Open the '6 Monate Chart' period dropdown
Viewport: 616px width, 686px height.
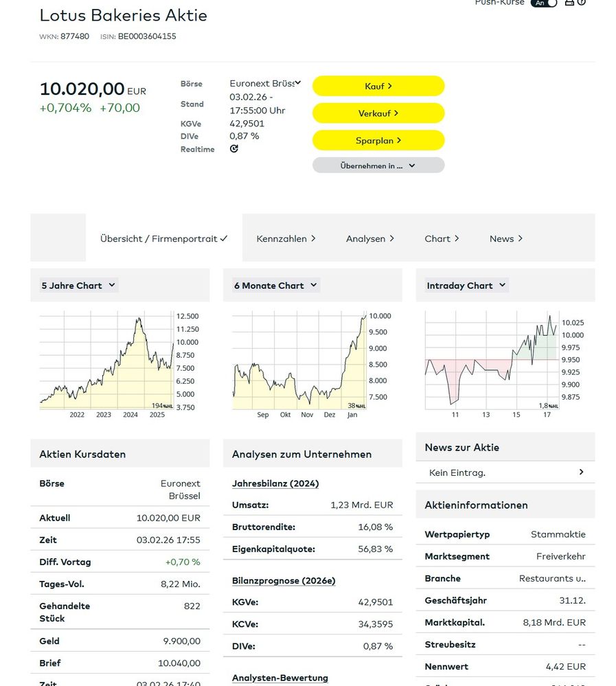point(275,285)
